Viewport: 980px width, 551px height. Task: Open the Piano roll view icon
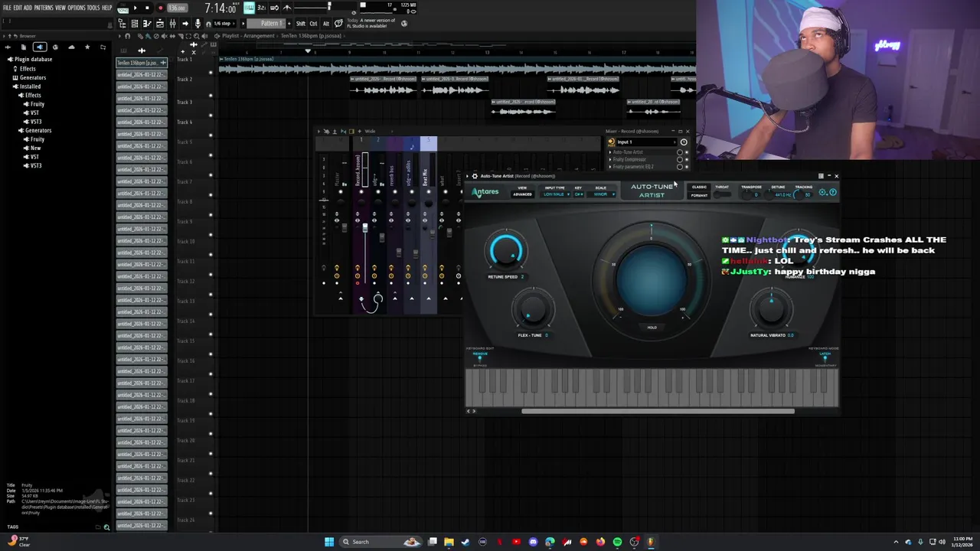pyautogui.click(x=147, y=24)
